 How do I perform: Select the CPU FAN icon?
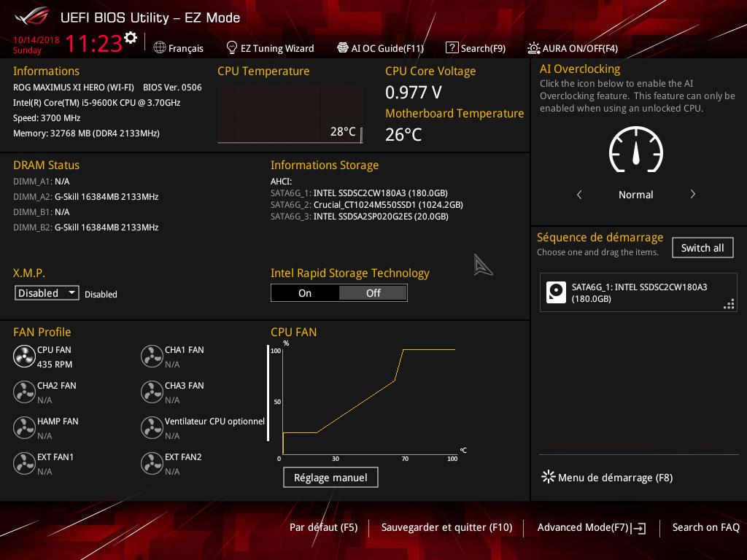[24, 357]
